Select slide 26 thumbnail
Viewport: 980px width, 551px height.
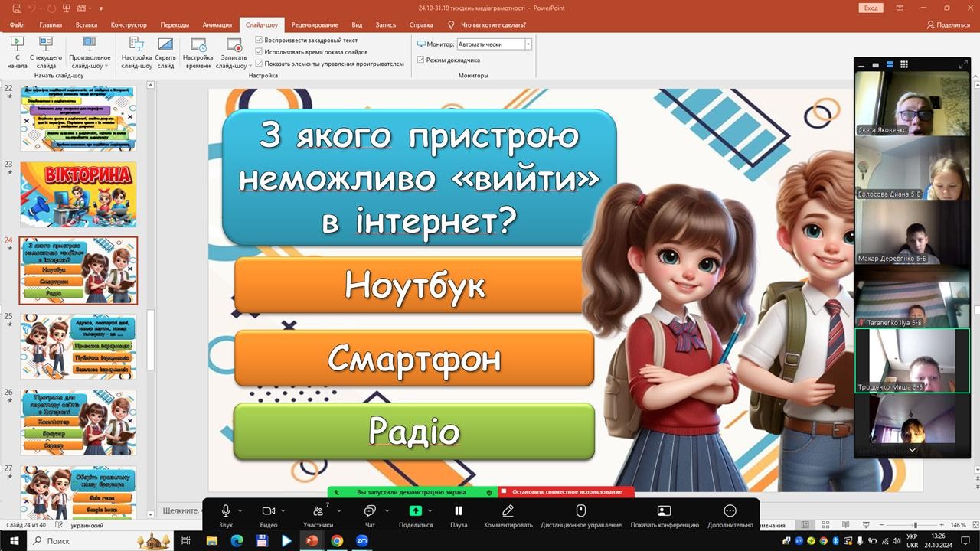coord(78,422)
